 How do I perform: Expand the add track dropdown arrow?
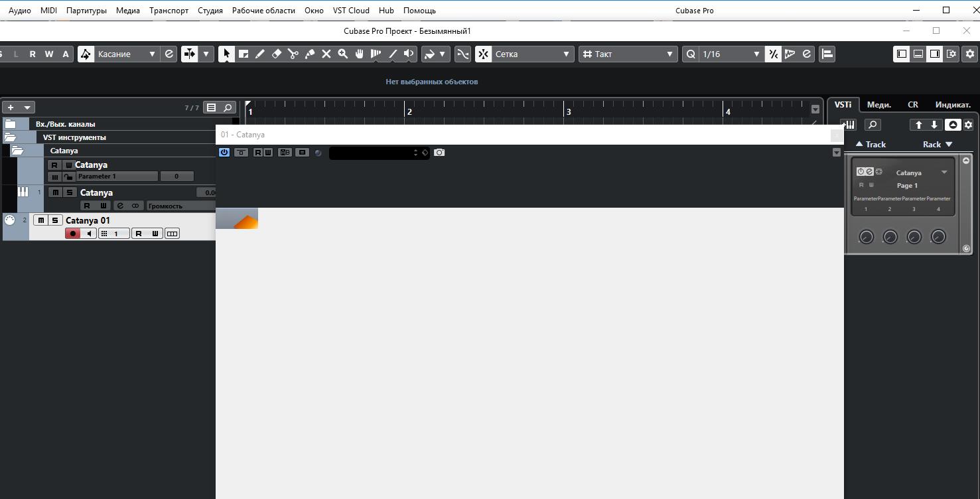(27, 107)
